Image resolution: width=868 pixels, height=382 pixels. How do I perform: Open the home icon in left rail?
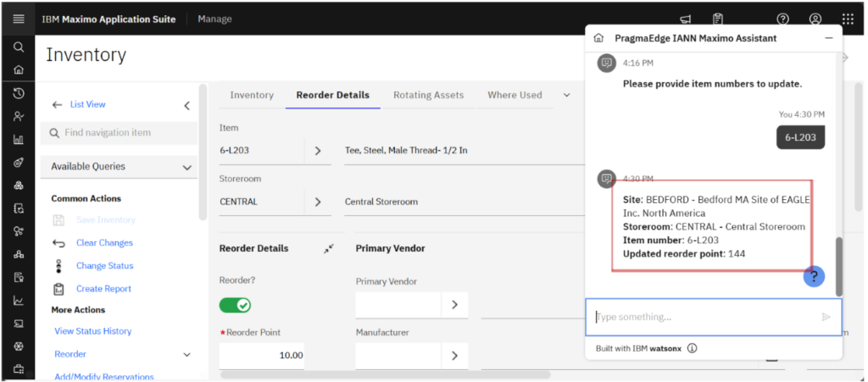pos(19,70)
